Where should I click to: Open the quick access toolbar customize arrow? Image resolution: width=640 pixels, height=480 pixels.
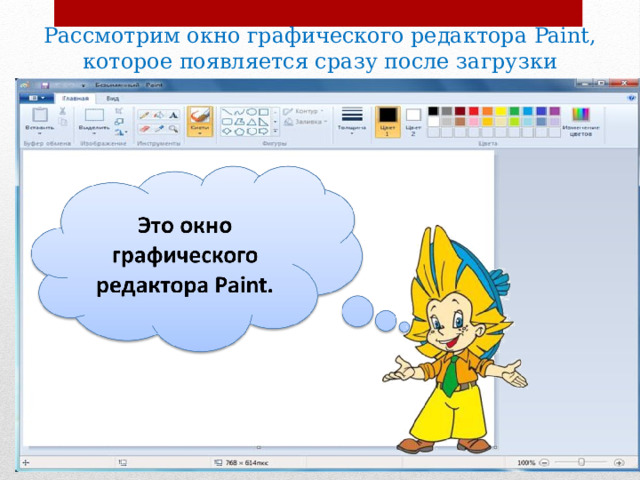(x=83, y=86)
